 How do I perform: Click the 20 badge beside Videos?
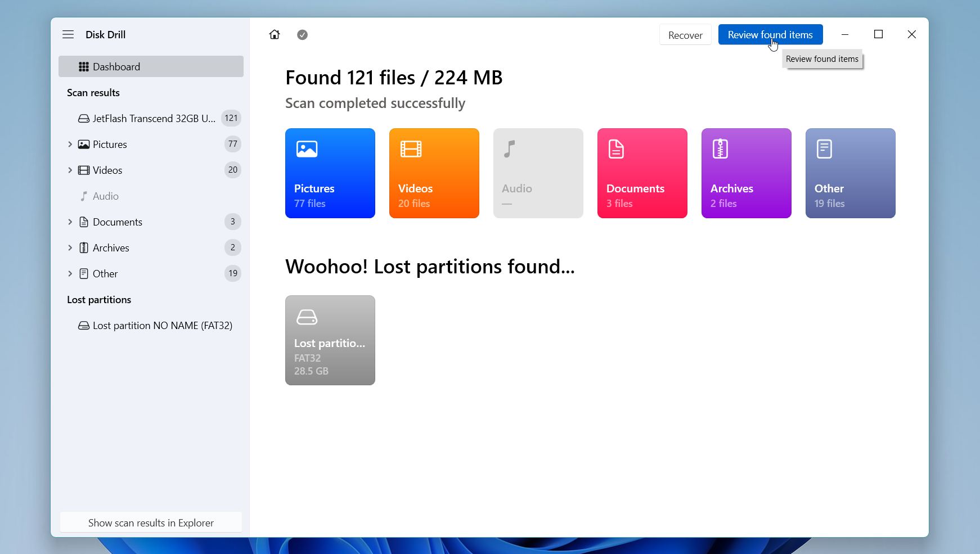[x=233, y=170]
